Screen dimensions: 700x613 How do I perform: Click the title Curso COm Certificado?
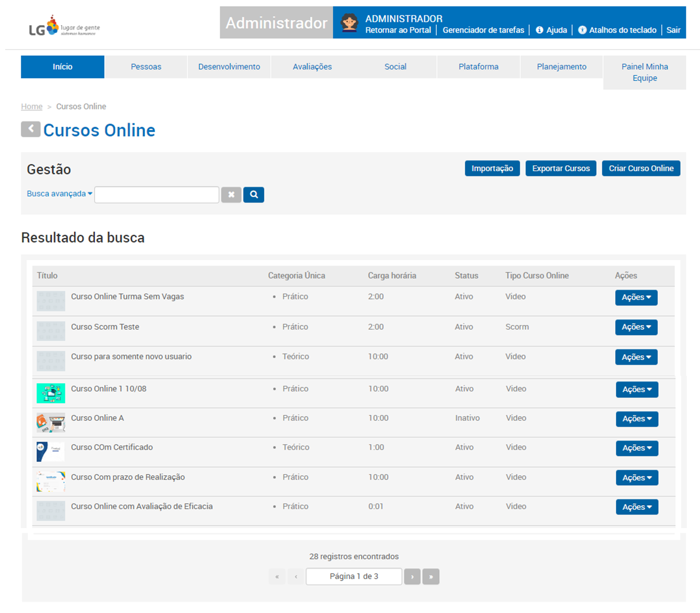click(112, 447)
